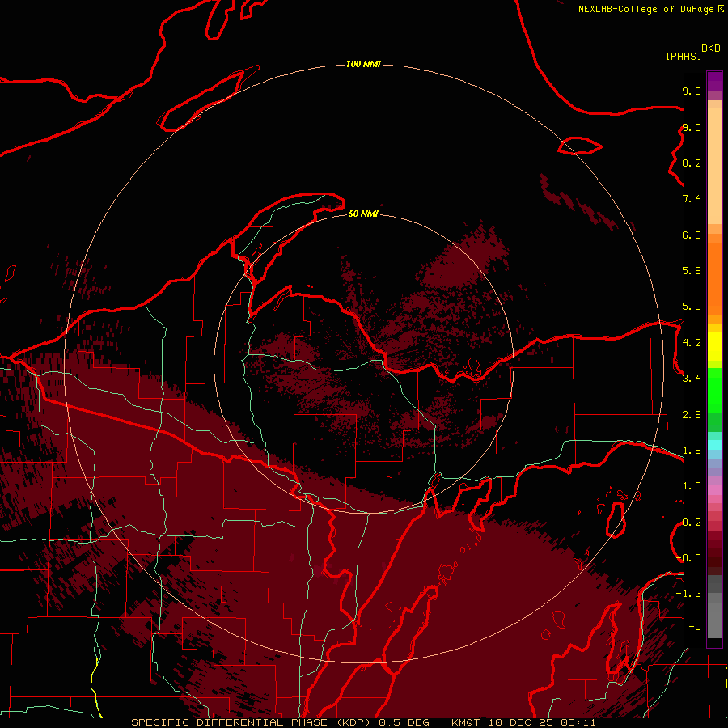Click the DKD units label above the scale
This screenshot has width=728, height=728.
pos(710,49)
